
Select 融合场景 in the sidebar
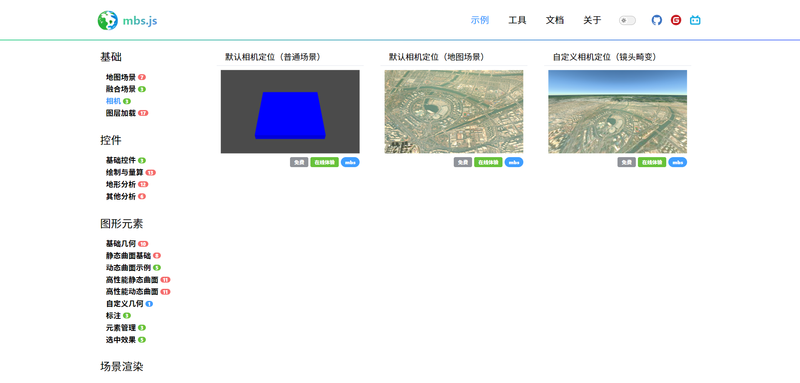point(121,89)
